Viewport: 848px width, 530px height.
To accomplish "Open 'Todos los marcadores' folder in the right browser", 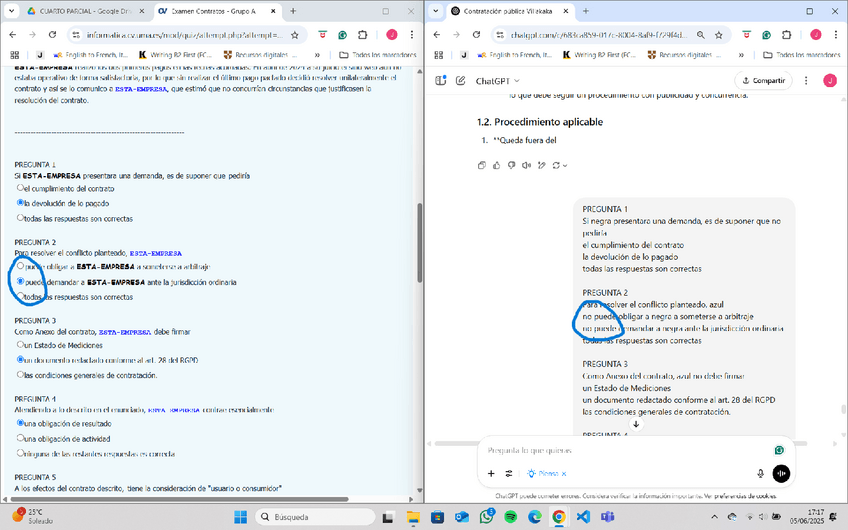I will pyautogui.click(x=801, y=55).
